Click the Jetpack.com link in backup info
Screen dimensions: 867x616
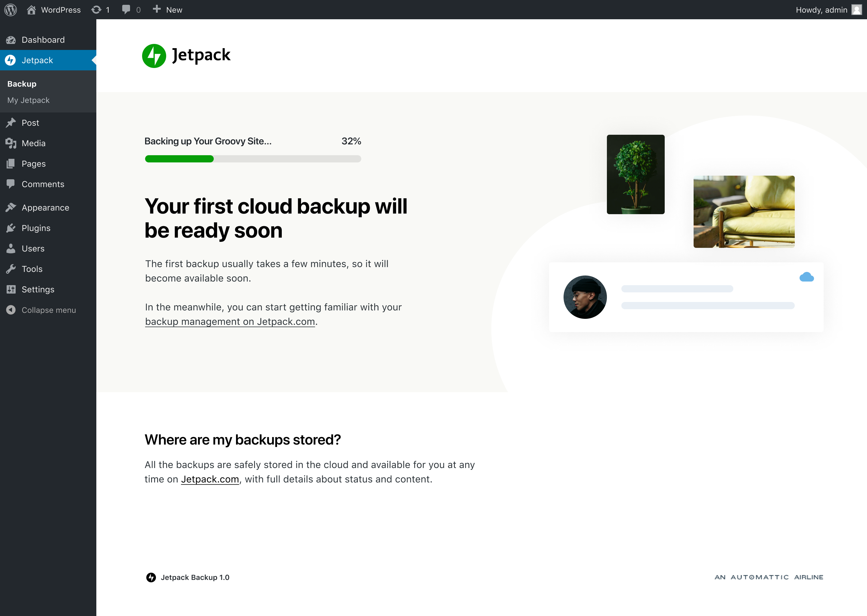(x=210, y=479)
